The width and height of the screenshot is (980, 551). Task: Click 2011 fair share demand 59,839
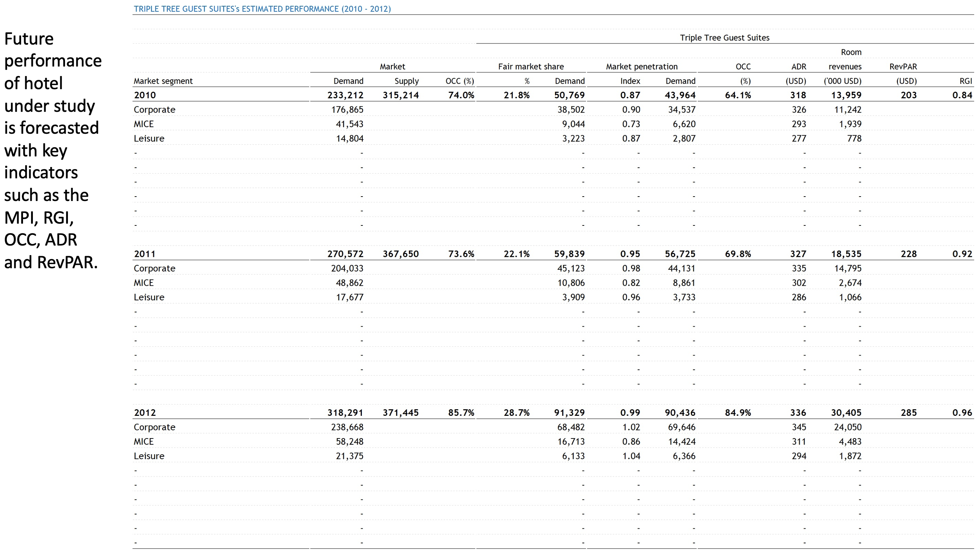coord(569,254)
